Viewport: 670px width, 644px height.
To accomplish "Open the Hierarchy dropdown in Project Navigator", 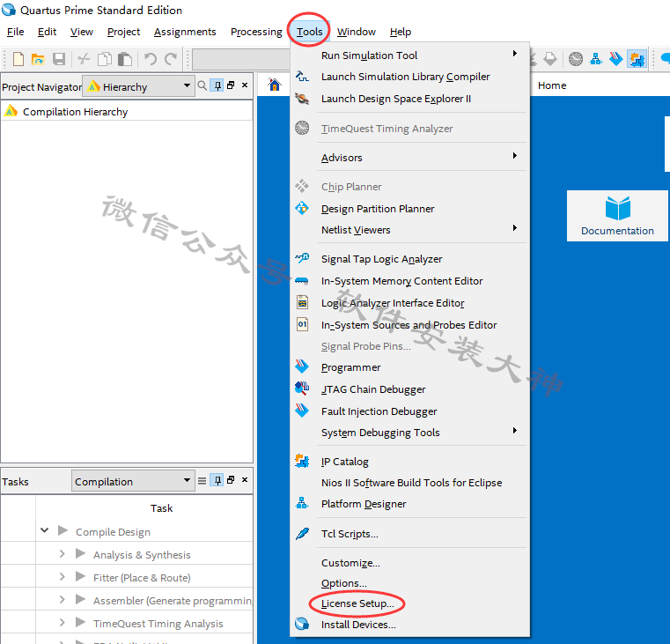I will point(139,86).
